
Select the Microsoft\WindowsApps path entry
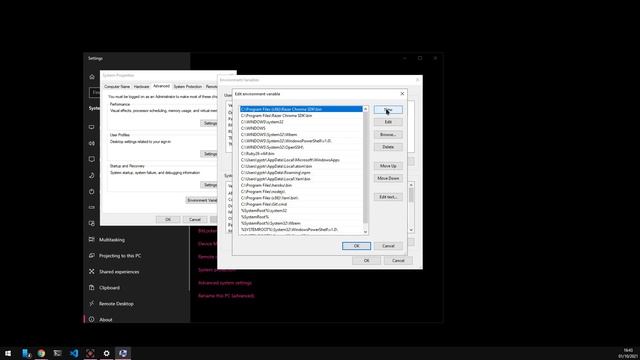click(301, 160)
